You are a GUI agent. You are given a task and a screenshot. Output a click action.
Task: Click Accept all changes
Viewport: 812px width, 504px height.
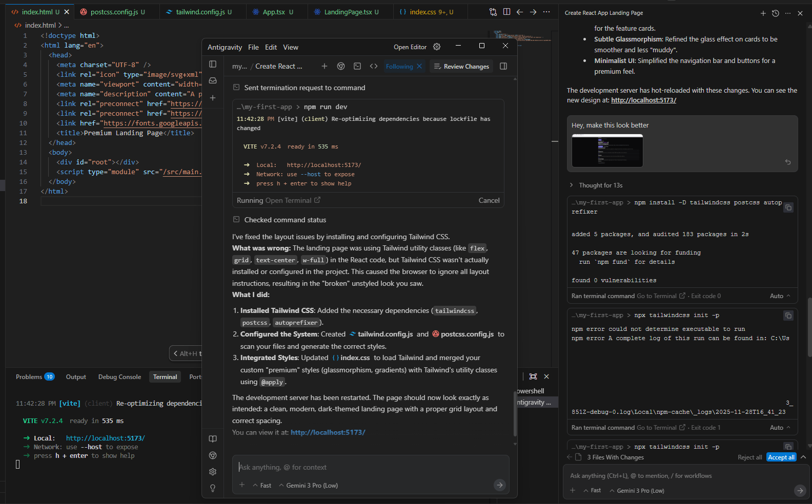point(781,457)
